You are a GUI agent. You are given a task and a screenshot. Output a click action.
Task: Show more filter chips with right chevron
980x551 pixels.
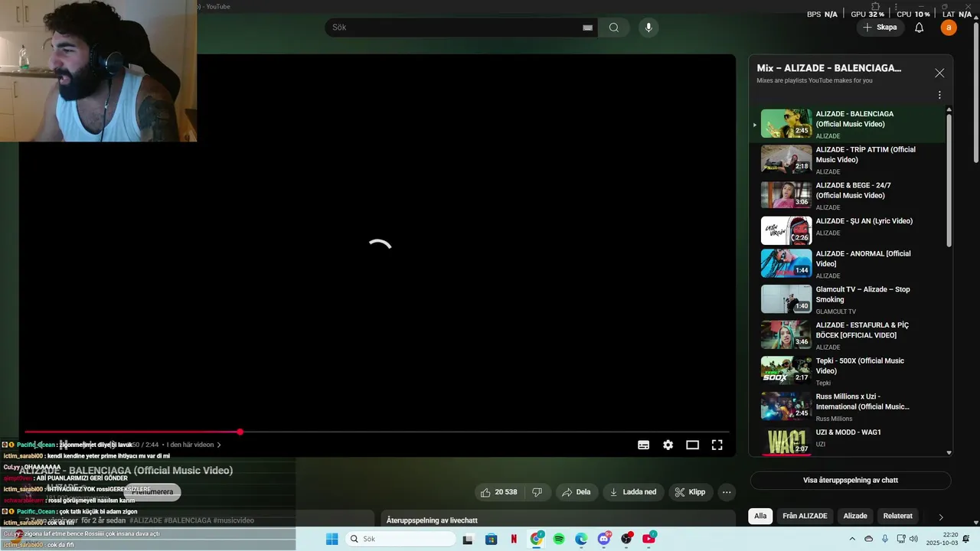(941, 517)
